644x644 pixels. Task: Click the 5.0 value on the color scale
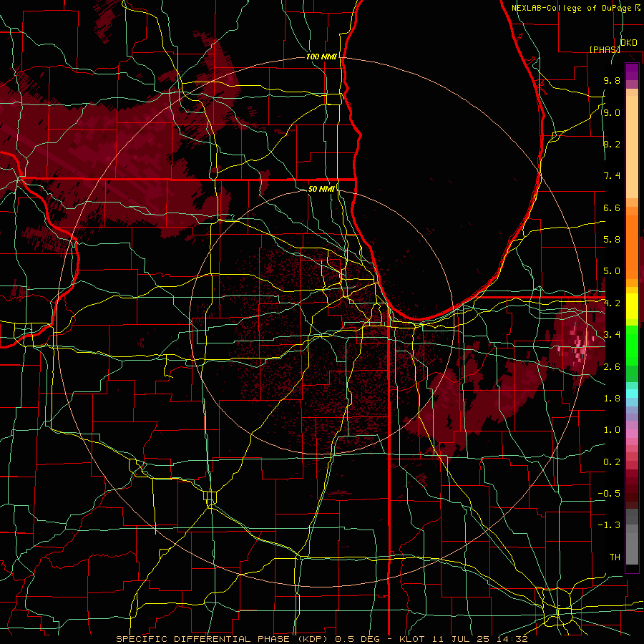click(x=612, y=271)
